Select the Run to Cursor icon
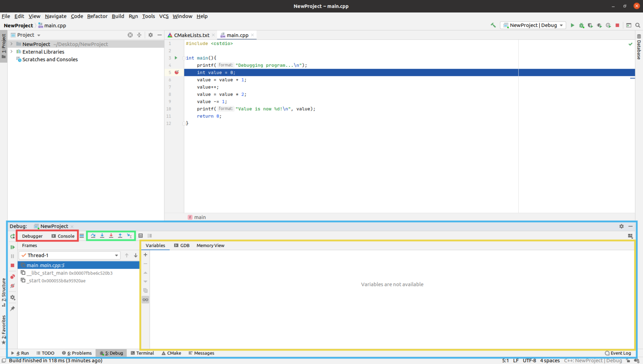 tap(129, 236)
